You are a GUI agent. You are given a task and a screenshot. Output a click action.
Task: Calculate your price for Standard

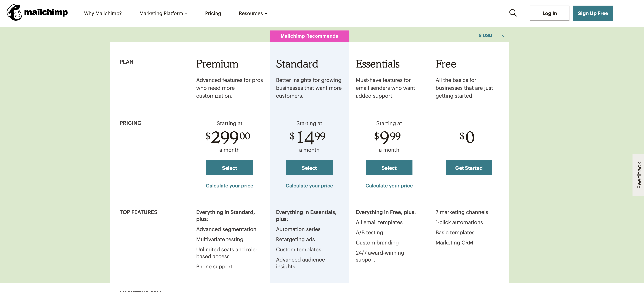(x=309, y=186)
